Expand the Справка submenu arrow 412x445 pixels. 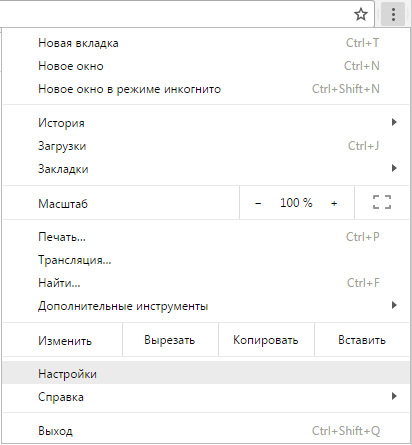click(394, 396)
